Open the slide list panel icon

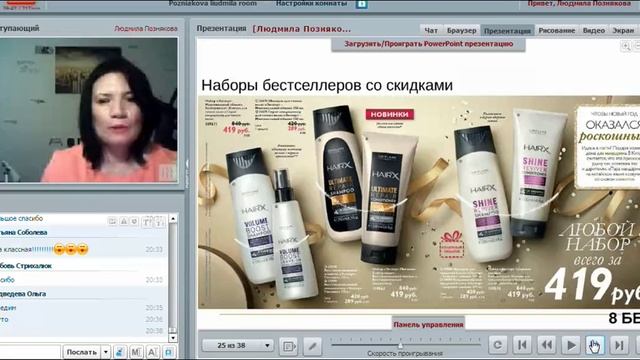click(x=289, y=346)
